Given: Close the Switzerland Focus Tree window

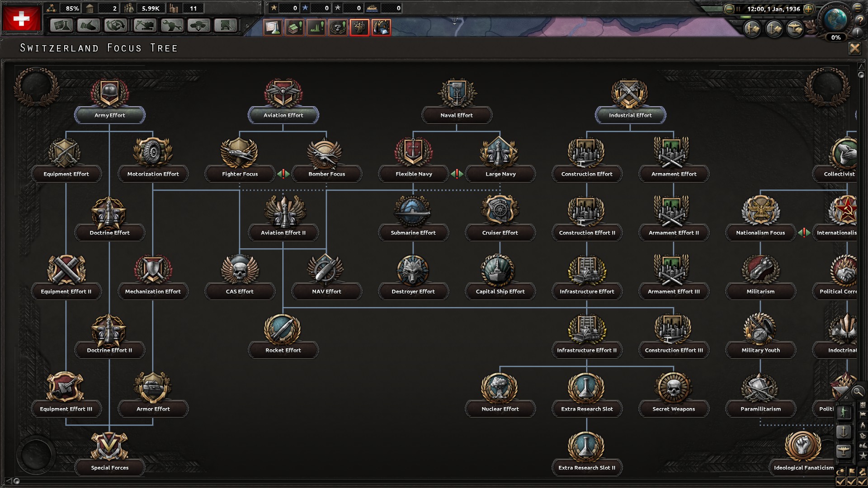Looking at the screenshot, I should (854, 48).
